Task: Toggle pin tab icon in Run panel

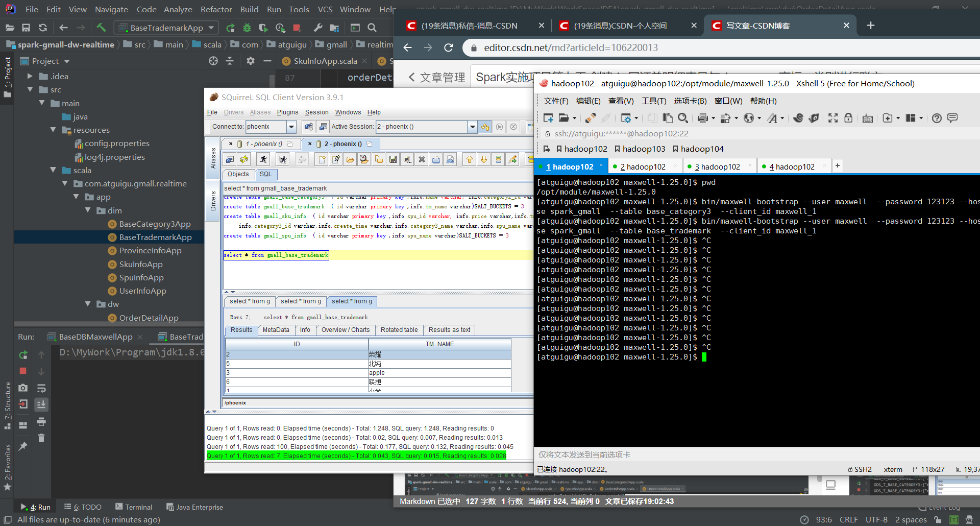Action: click(x=23, y=446)
